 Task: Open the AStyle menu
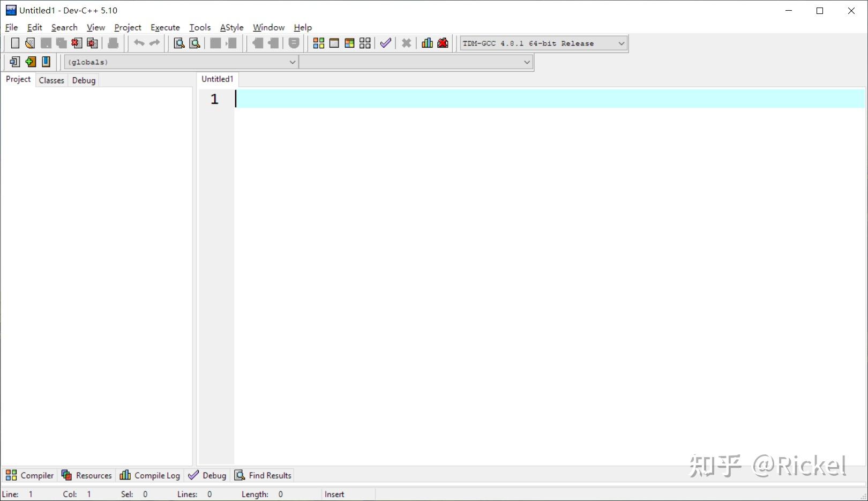231,27
